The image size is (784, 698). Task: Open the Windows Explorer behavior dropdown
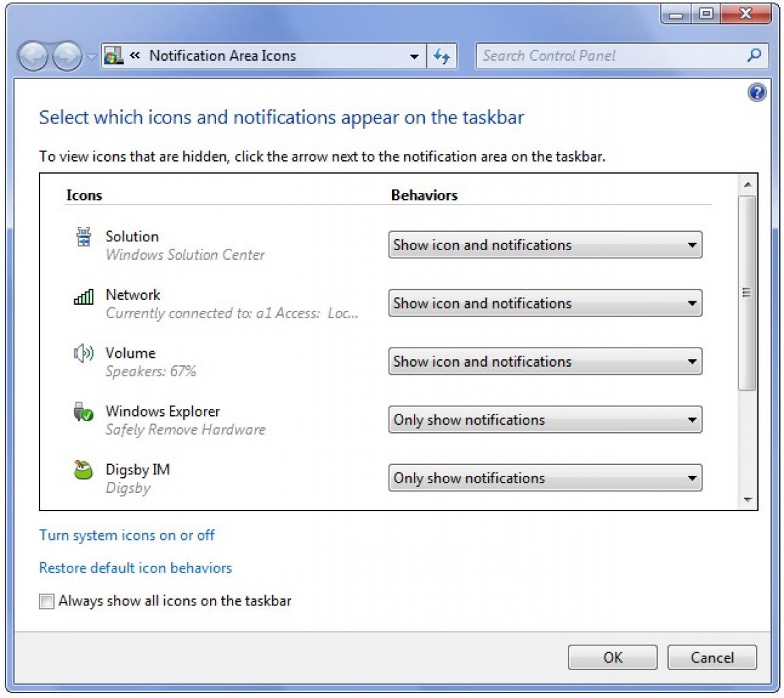click(x=545, y=419)
